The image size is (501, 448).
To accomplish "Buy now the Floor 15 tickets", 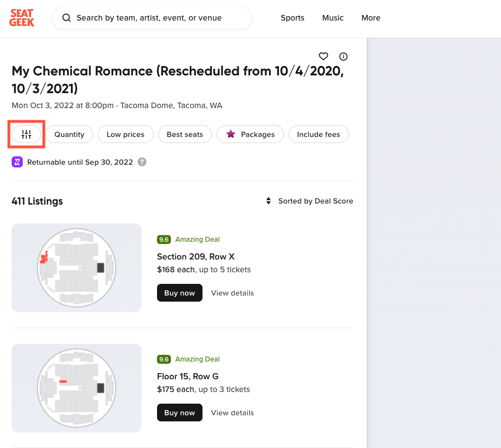I will tap(180, 413).
